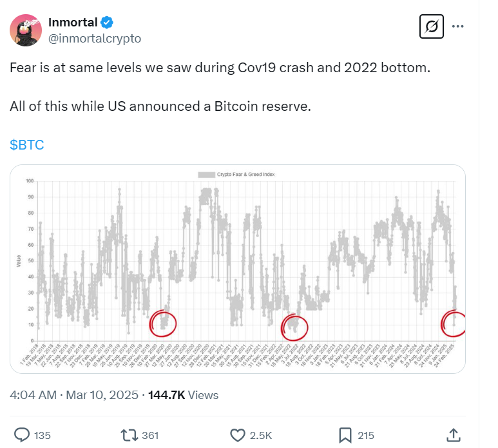
Task: Click the 361 reposts count
Action: pos(149,435)
